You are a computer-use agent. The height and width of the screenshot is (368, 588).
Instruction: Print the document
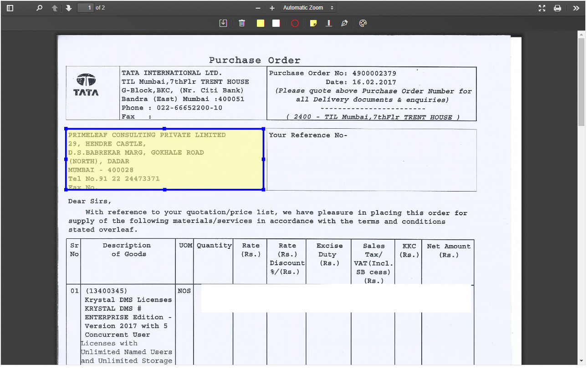point(557,8)
